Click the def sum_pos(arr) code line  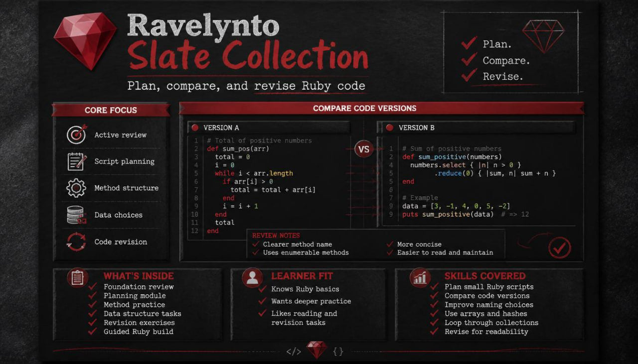(x=238, y=149)
